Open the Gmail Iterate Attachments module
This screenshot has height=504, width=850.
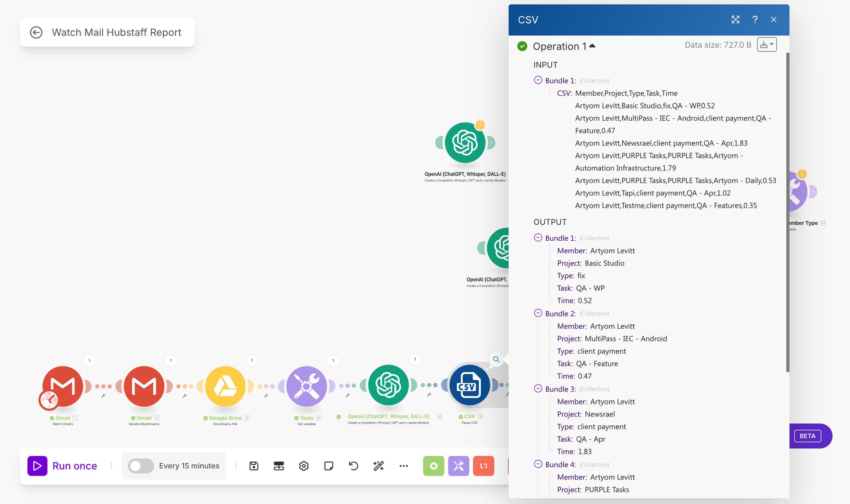144,386
